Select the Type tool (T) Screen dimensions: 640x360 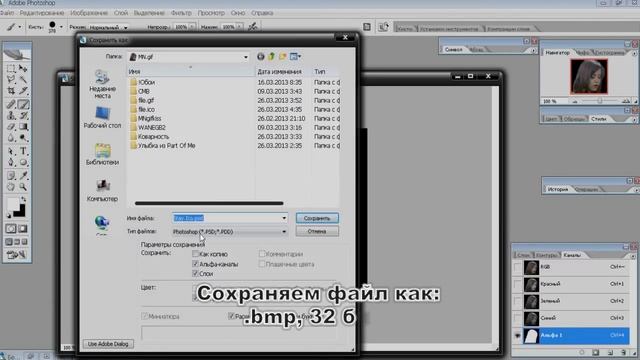(x=23, y=151)
